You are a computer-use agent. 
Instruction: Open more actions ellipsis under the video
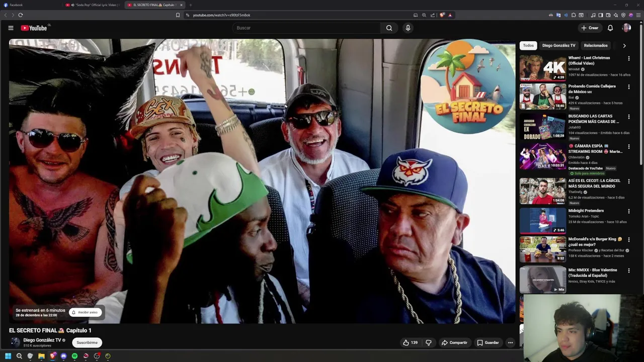pyautogui.click(x=510, y=343)
